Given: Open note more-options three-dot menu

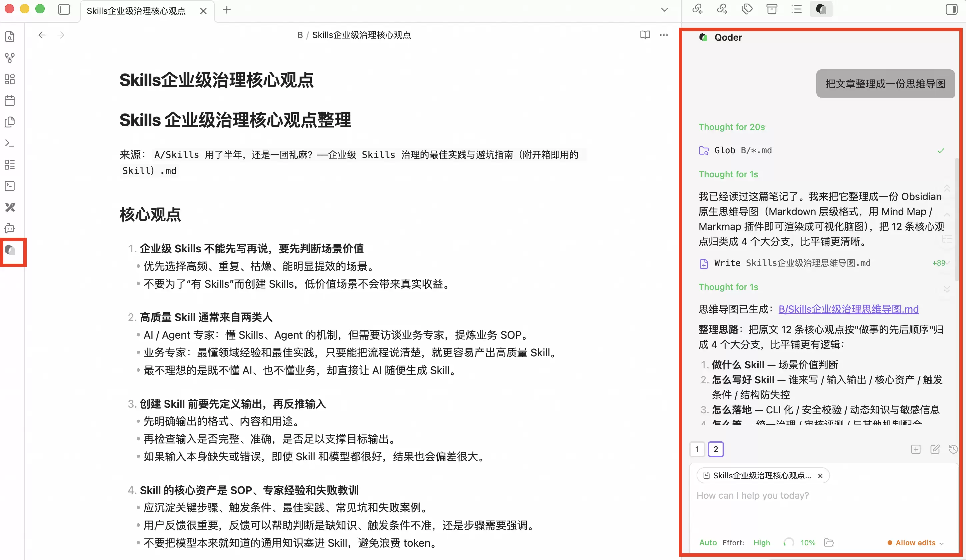Looking at the screenshot, I should [664, 35].
